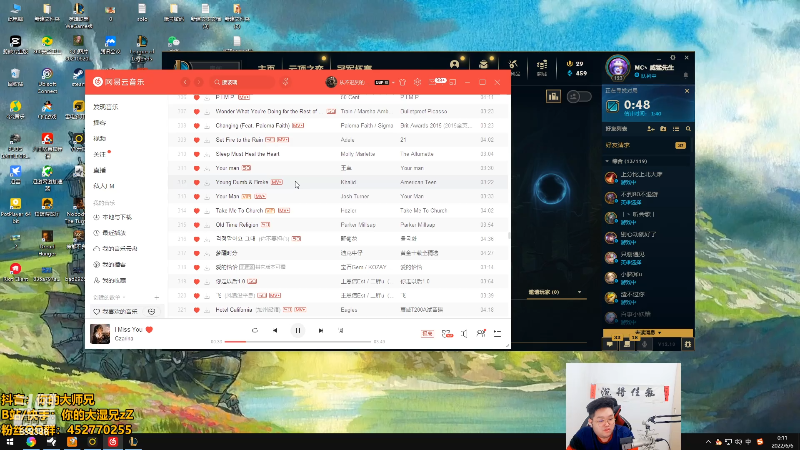Expand hidden system tray icons chevron
Image resolution: width=800 pixels, height=450 pixels.
708,442
